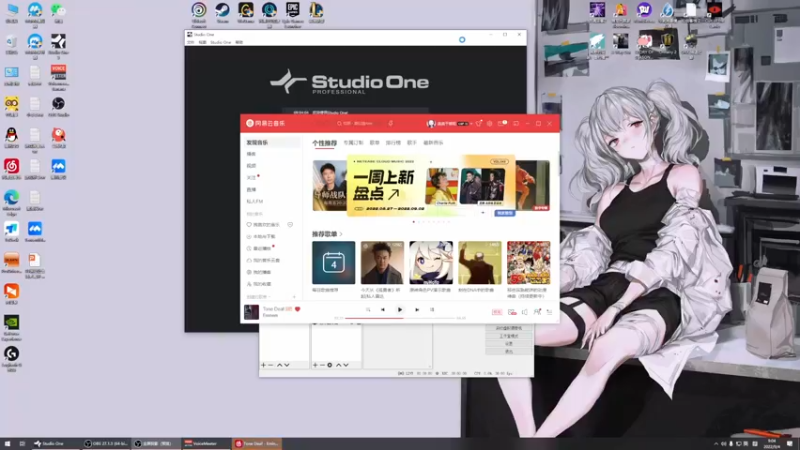Click the OBS settings button at right panel
Image resolution: width=800 pixels, height=450 pixels.
click(509, 344)
